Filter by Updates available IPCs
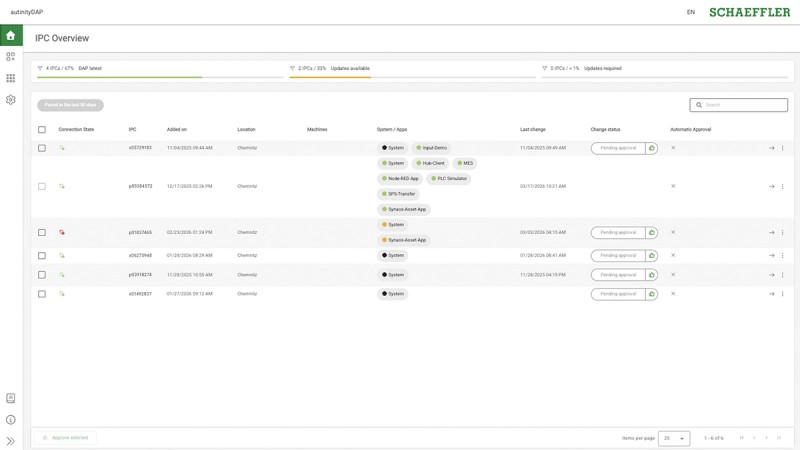 [x=330, y=69]
